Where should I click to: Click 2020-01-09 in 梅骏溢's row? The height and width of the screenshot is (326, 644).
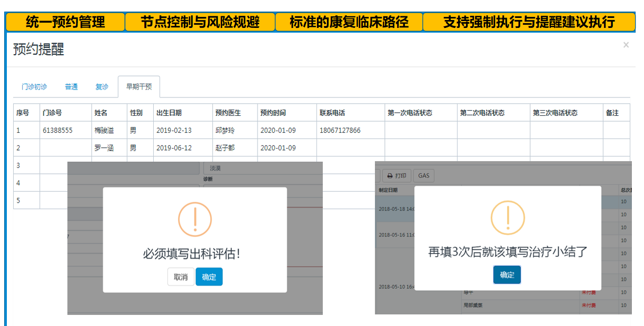pyautogui.click(x=278, y=130)
